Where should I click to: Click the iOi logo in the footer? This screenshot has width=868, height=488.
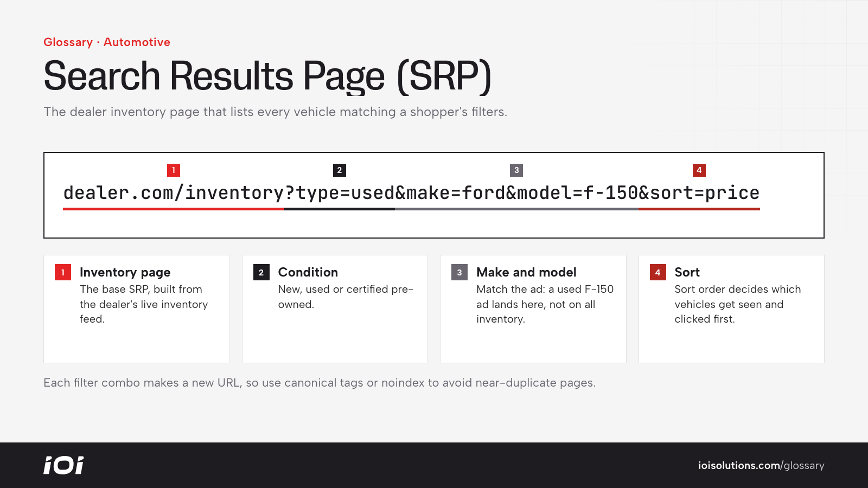point(63,465)
